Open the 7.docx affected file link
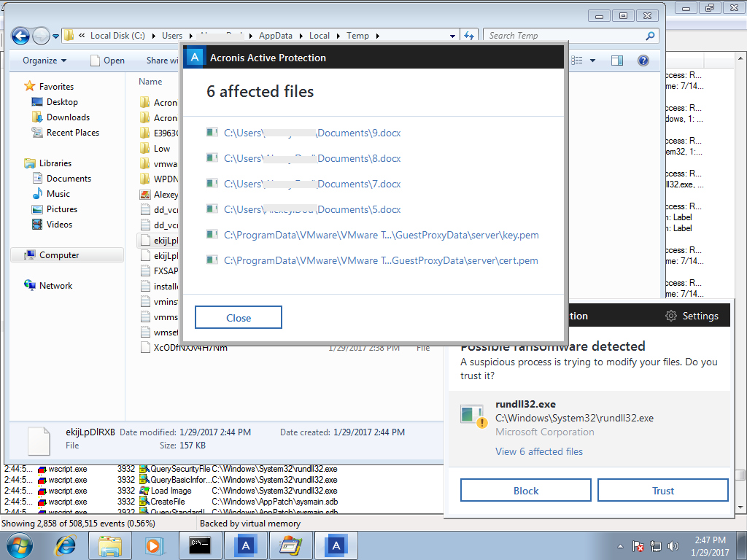 312,184
